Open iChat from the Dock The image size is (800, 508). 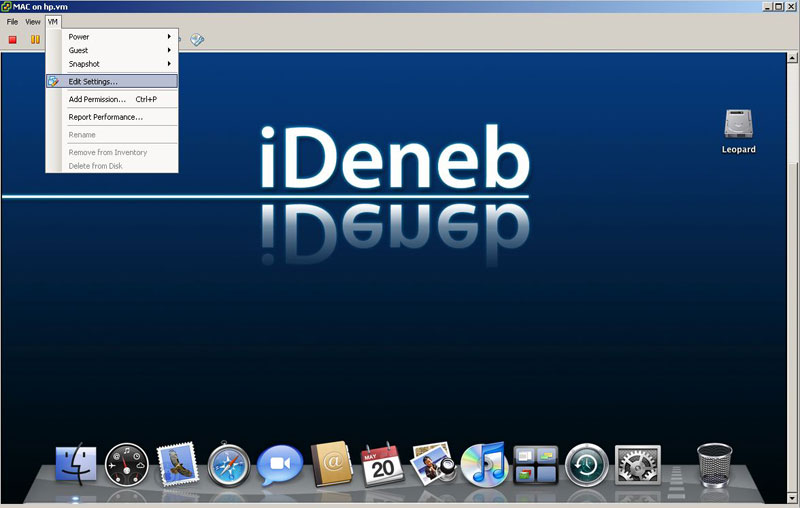click(280, 465)
